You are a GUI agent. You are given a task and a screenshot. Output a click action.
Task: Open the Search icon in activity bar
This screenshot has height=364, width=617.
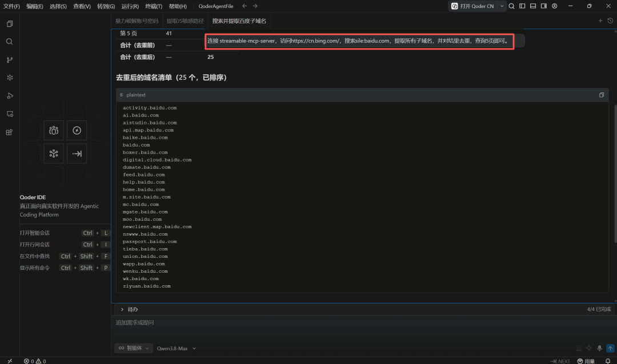tap(10, 42)
